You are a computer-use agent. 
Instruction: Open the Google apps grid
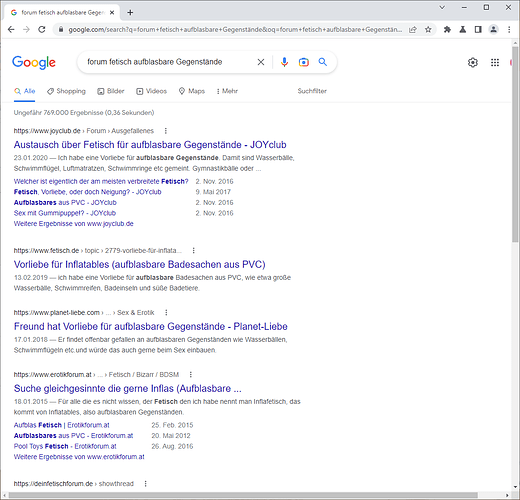[495, 62]
